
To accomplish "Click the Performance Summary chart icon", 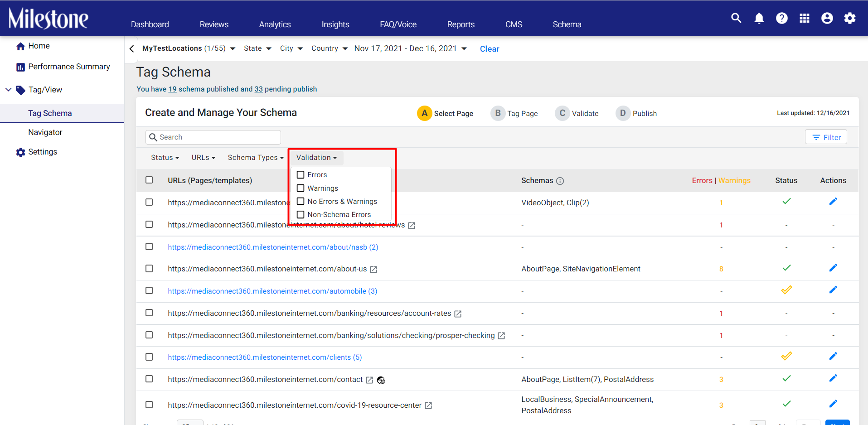I will click(x=20, y=67).
